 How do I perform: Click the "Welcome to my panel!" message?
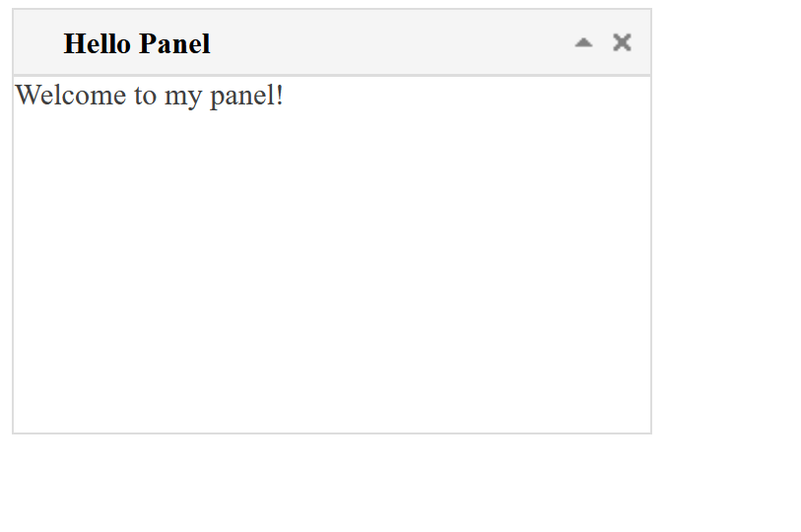tap(149, 96)
